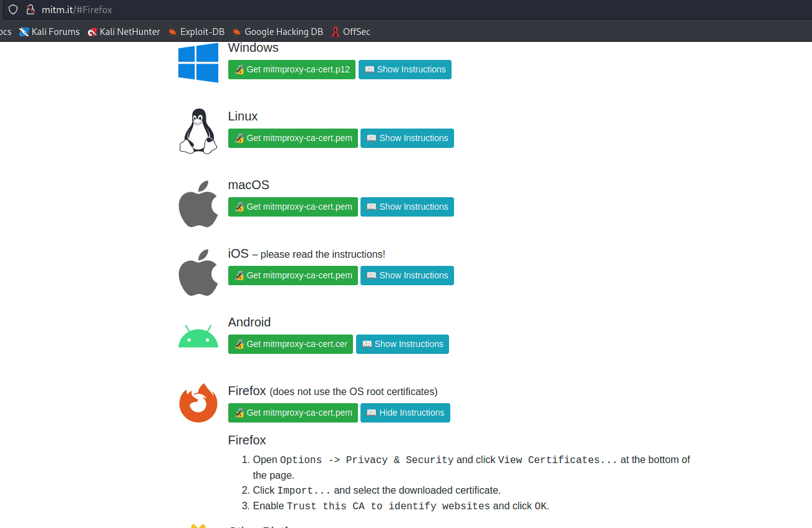Image resolution: width=812 pixels, height=528 pixels.
Task: Click the macOS Apple logo icon
Action: (x=198, y=204)
